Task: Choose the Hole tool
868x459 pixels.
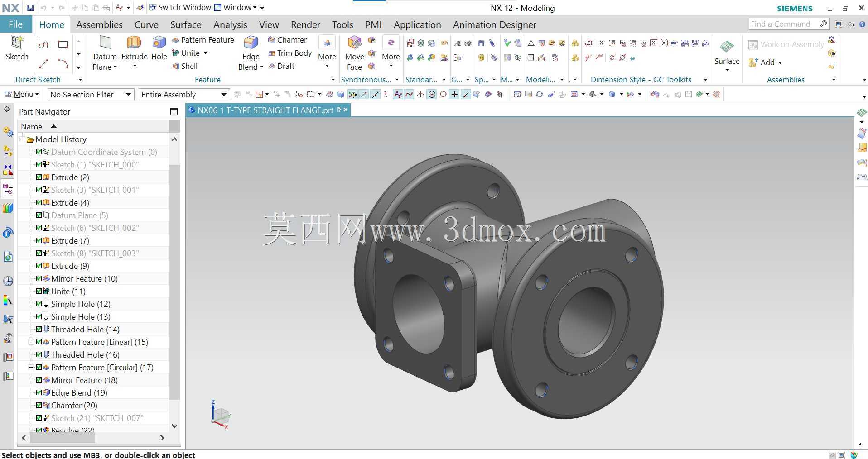Action: 159,48
